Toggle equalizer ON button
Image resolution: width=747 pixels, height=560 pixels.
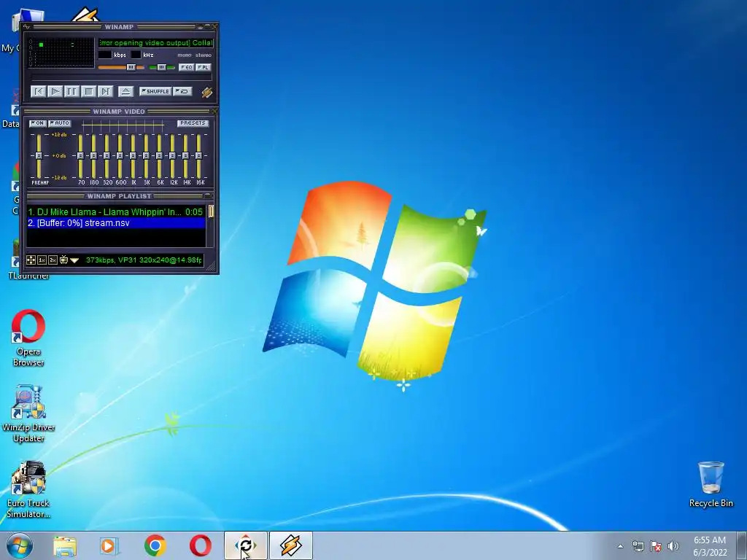point(38,123)
